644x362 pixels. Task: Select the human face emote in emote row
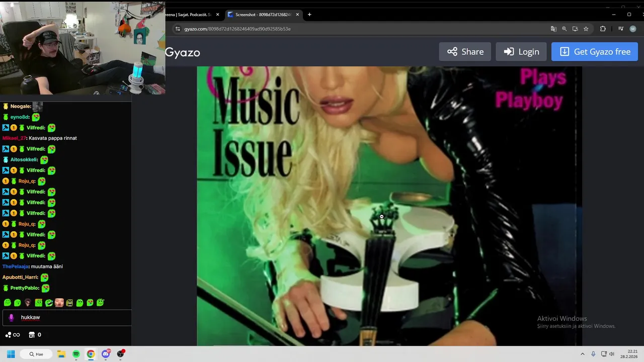tap(59, 303)
